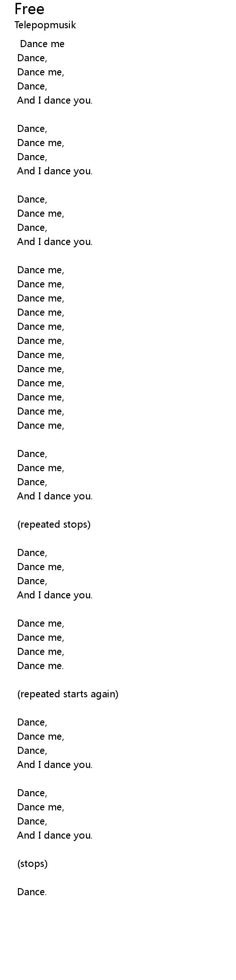Select the "(stops)" annotation near the end

coord(33,864)
